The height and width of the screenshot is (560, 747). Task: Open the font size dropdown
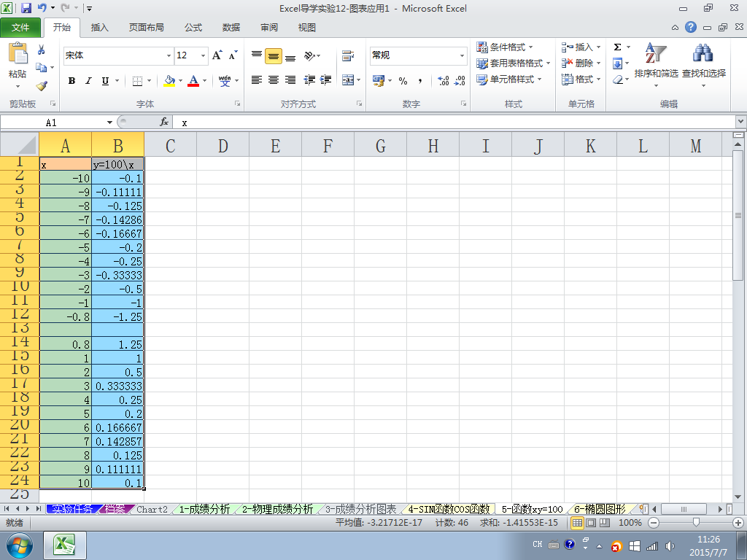[x=203, y=55]
